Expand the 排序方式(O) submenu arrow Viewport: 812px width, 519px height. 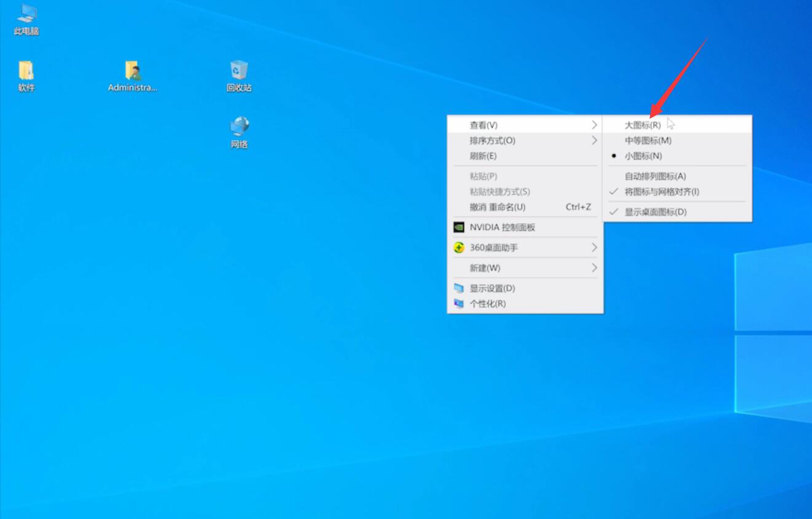point(594,140)
